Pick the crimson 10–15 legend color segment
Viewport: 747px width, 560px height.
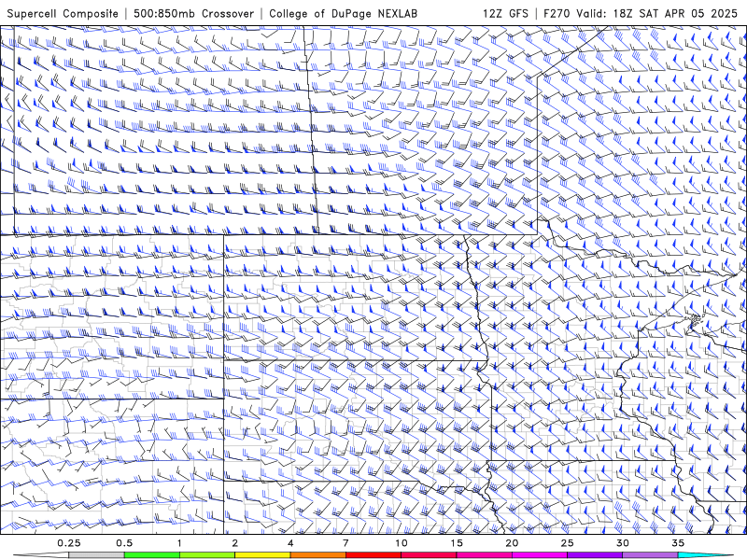tap(429, 555)
